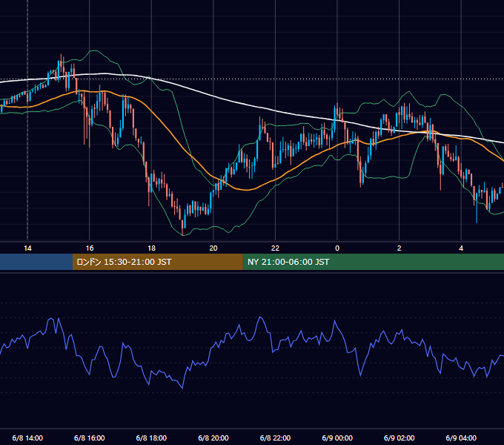504x445 pixels.
Task: Click the '6/8 18:00' date label
Action: 151,438
